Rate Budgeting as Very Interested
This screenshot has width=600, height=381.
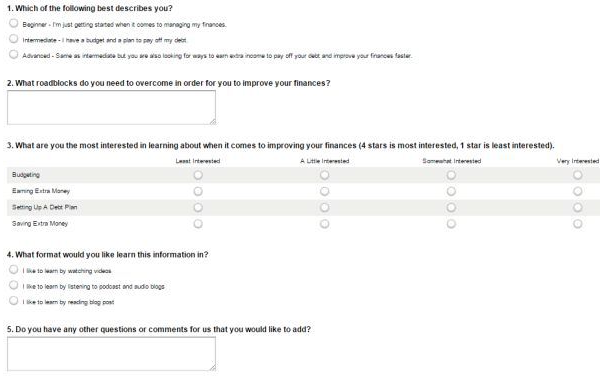(578, 175)
